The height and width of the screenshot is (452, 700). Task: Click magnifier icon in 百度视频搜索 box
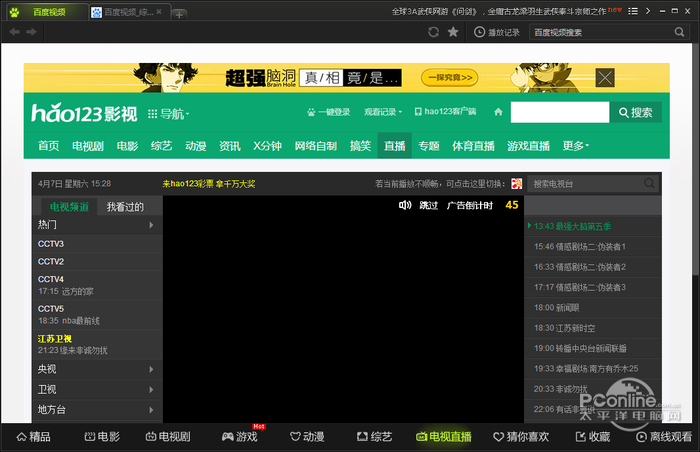[679, 32]
